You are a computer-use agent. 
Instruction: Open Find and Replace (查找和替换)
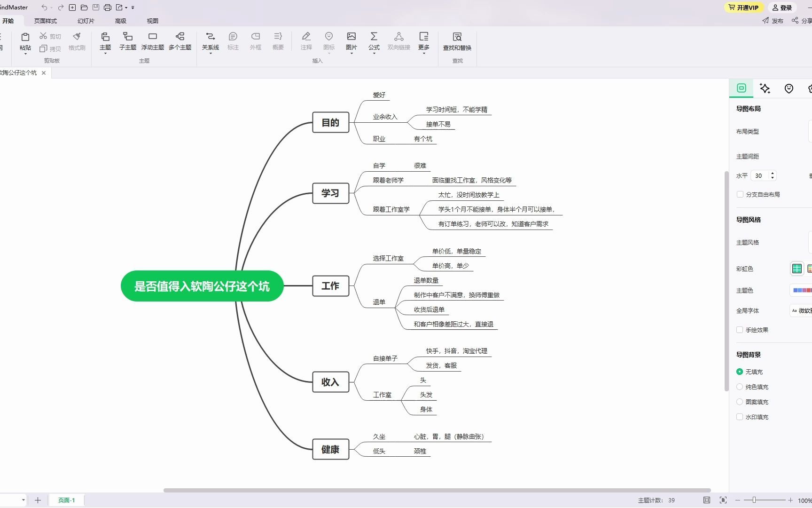pos(457,40)
